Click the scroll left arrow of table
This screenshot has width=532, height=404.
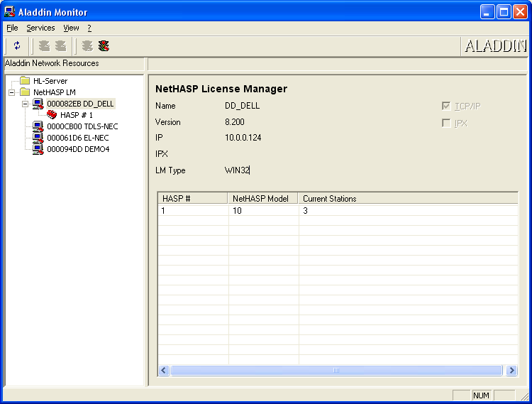(164, 370)
